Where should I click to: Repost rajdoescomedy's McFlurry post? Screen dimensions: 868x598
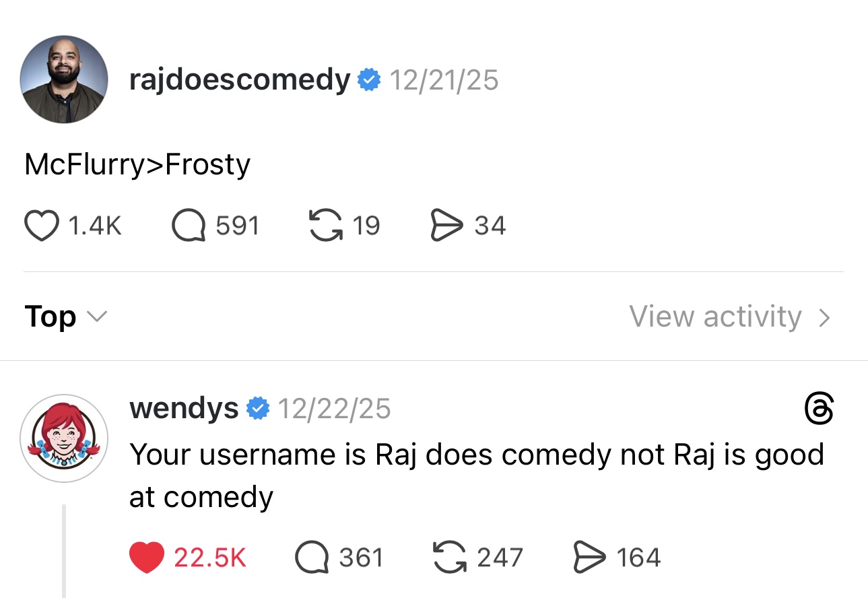pos(325,226)
